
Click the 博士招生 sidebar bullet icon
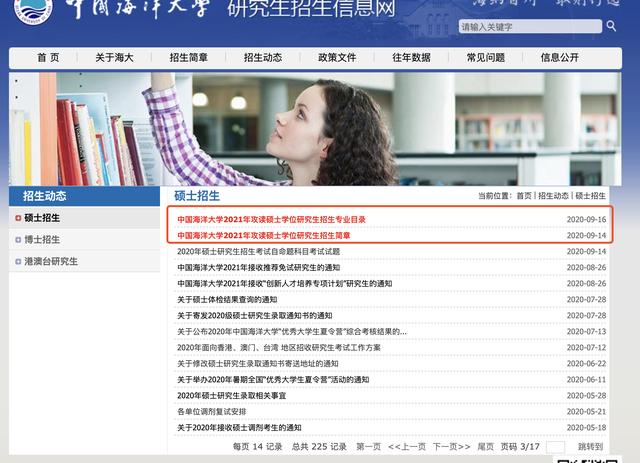point(18,240)
